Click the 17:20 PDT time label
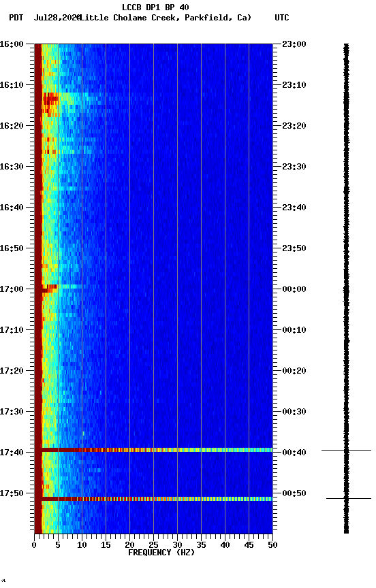376x588 pixels. point(12,371)
